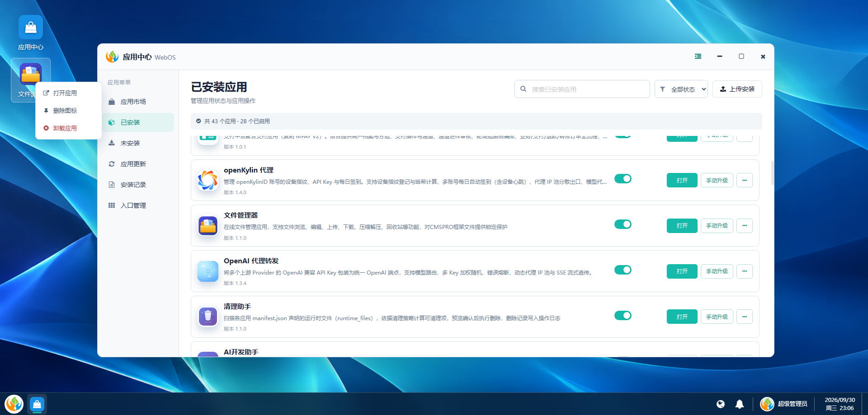The height and width of the screenshot is (415, 868).
Task: Disable the OpenAI 代理转发 toggle switch
Action: click(623, 270)
